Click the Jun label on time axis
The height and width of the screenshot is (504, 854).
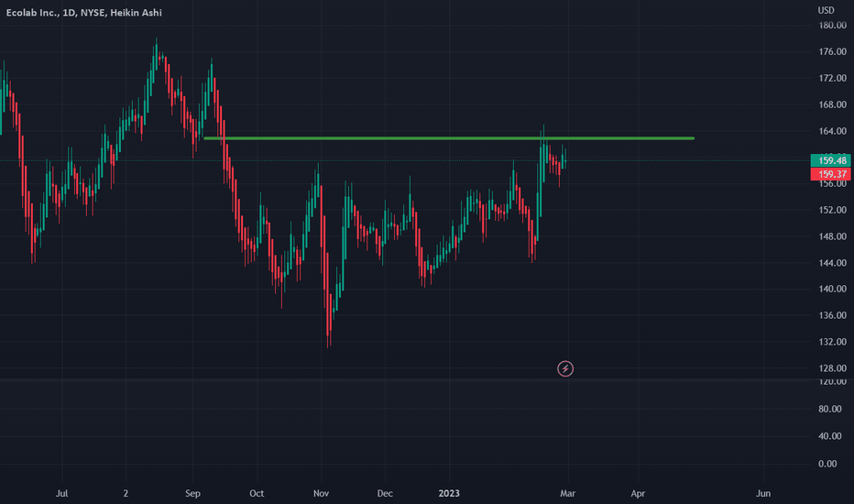(763, 493)
